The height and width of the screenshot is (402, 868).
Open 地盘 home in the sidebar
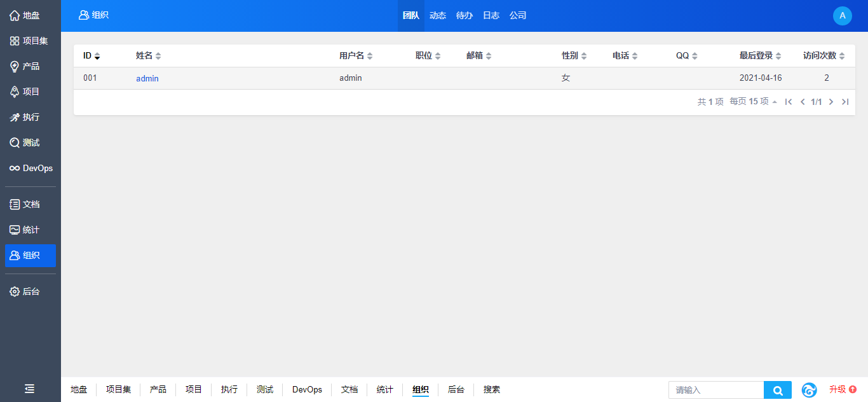coord(31,15)
